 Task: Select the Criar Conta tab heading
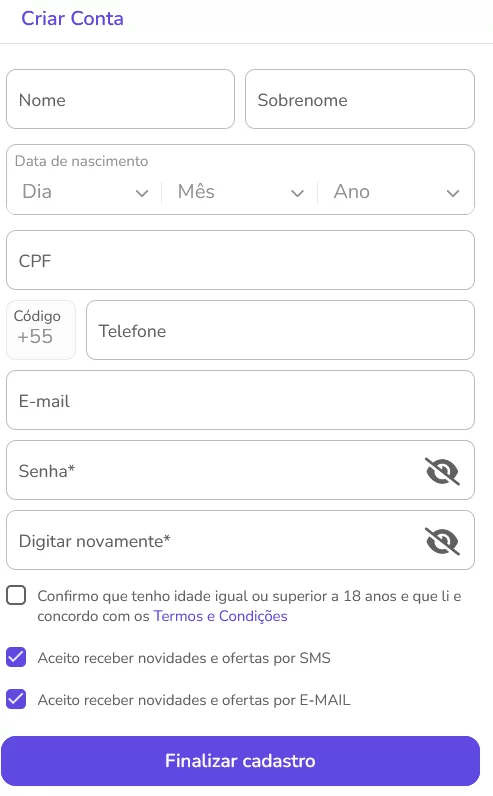(x=72, y=19)
